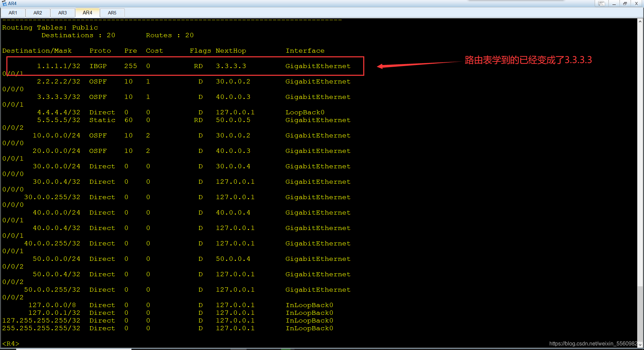
Task: Click the Interface column header
Action: pyautogui.click(x=305, y=51)
